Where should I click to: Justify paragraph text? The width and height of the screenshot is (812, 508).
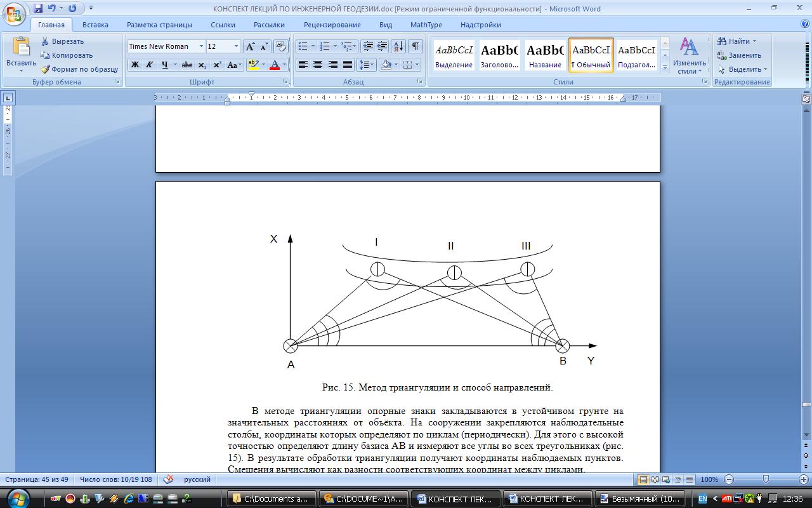click(347, 65)
